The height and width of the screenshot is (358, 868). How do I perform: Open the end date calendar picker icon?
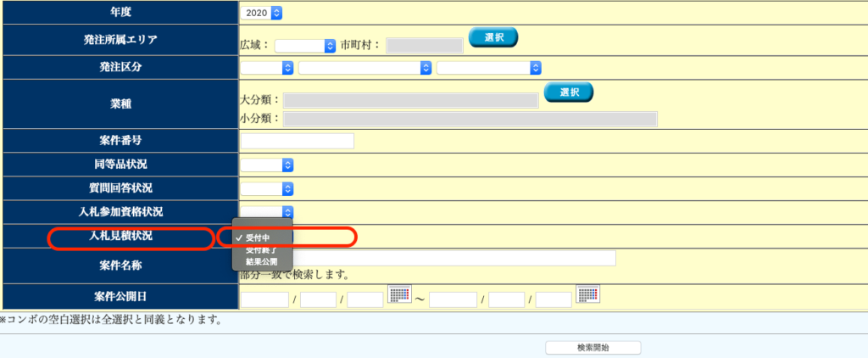tap(587, 294)
